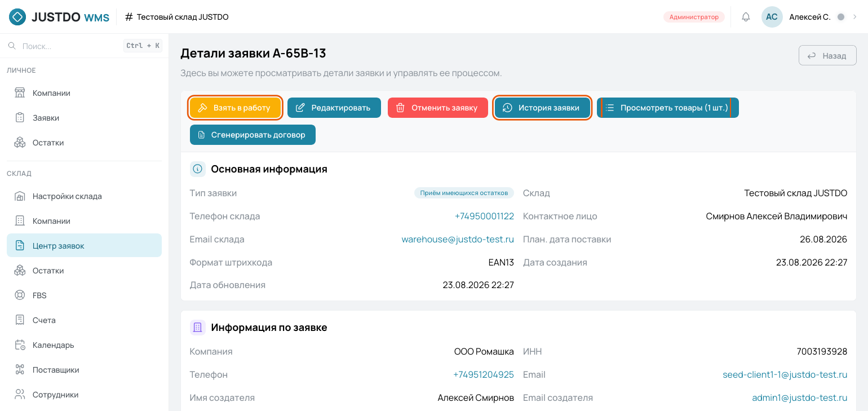
Task: Click company phone +74951204925
Action: point(484,374)
